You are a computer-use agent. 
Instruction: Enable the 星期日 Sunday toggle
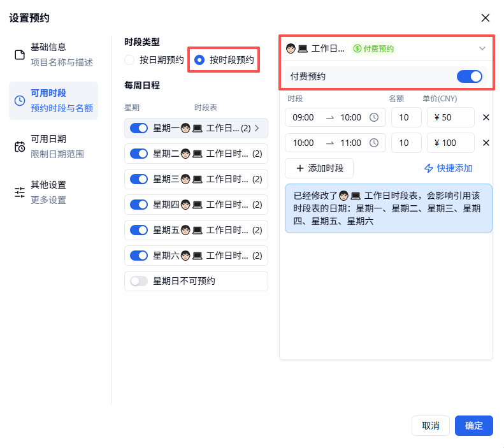click(138, 281)
